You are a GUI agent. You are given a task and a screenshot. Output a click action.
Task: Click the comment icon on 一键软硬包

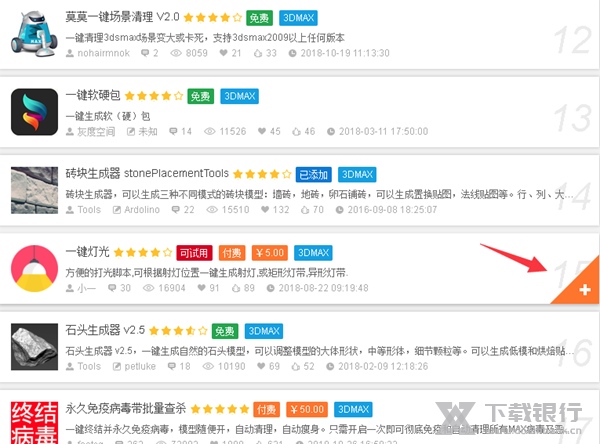173,131
